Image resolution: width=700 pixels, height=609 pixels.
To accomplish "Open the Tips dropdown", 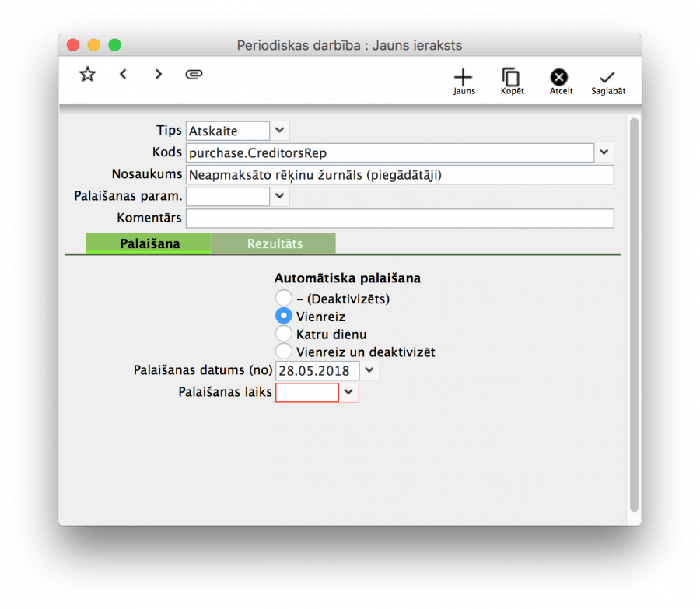I will [278, 130].
